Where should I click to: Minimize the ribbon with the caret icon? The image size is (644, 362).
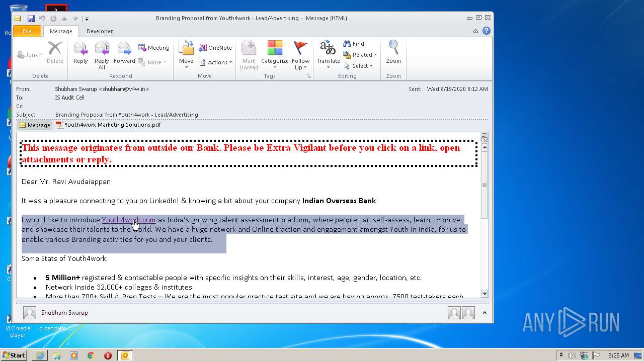475,31
